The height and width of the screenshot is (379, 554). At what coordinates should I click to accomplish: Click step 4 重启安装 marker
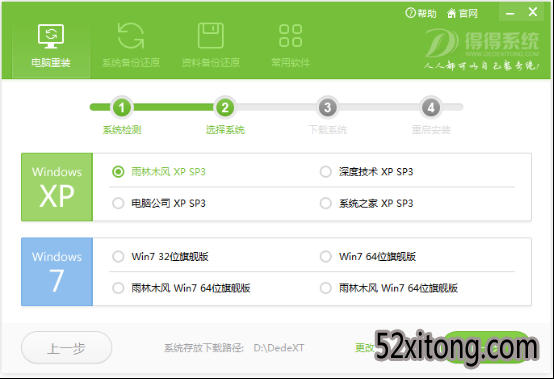[x=431, y=107]
